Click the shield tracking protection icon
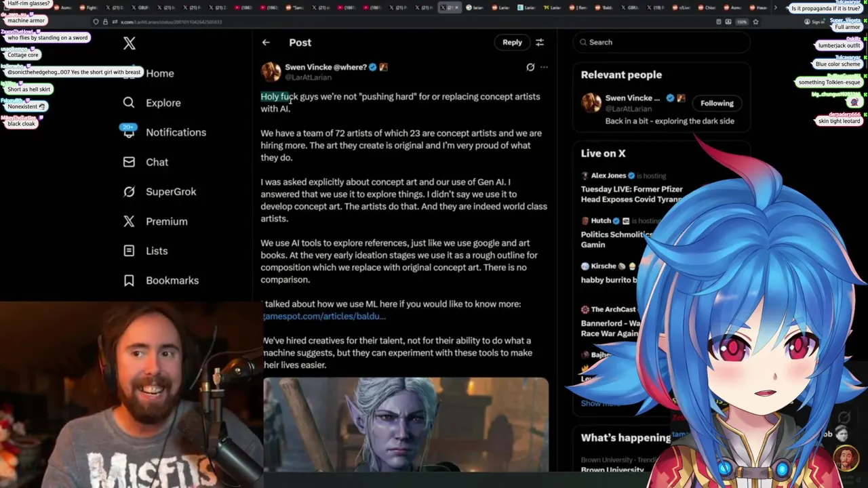 [x=96, y=22]
